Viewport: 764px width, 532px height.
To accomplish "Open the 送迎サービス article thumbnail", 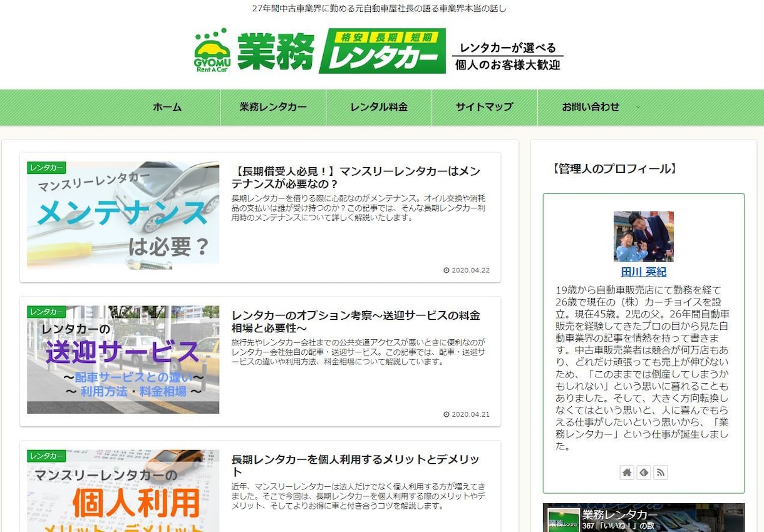I will (x=123, y=360).
